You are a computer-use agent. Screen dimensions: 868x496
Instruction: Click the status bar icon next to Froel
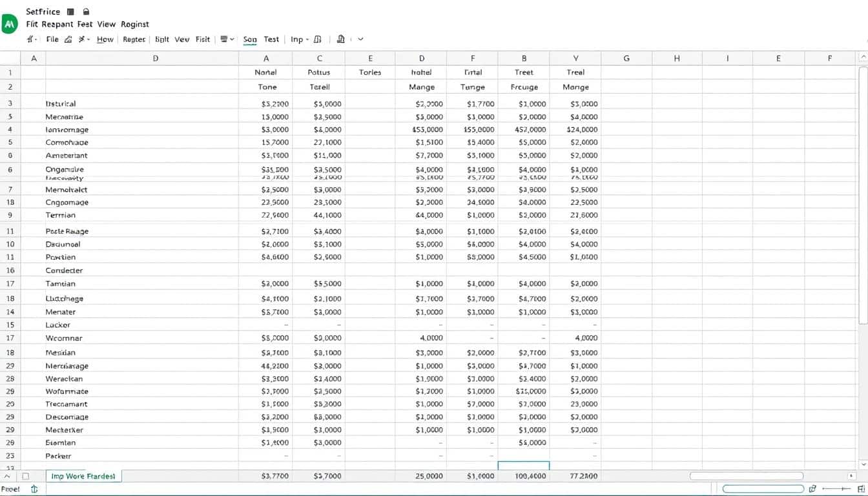point(34,489)
